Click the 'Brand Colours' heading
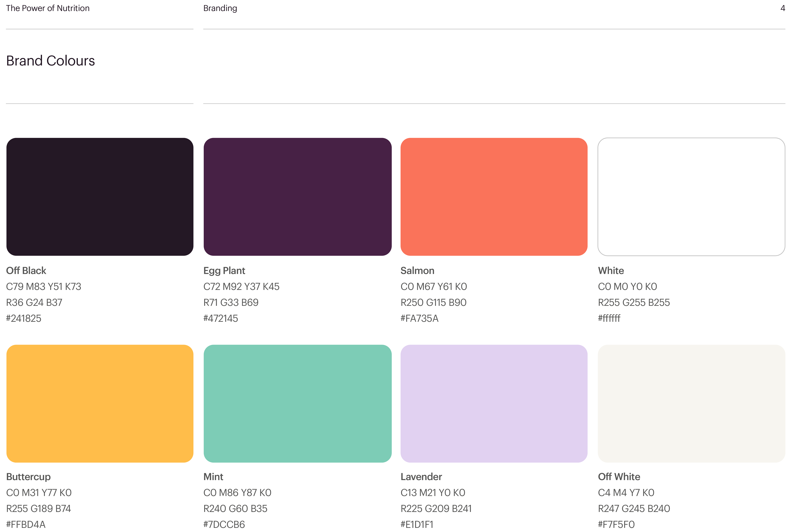 (51, 61)
